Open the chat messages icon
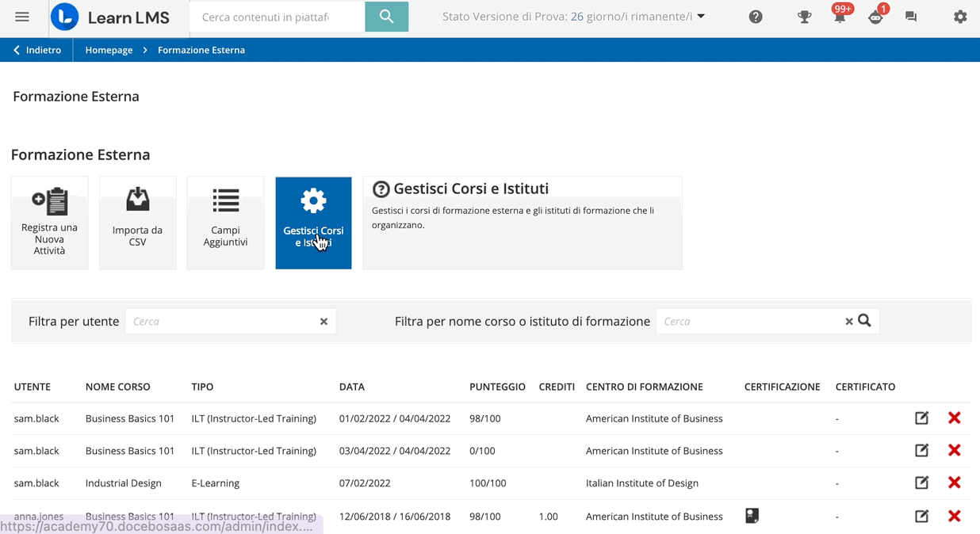980x534 pixels. [x=911, y=17]
